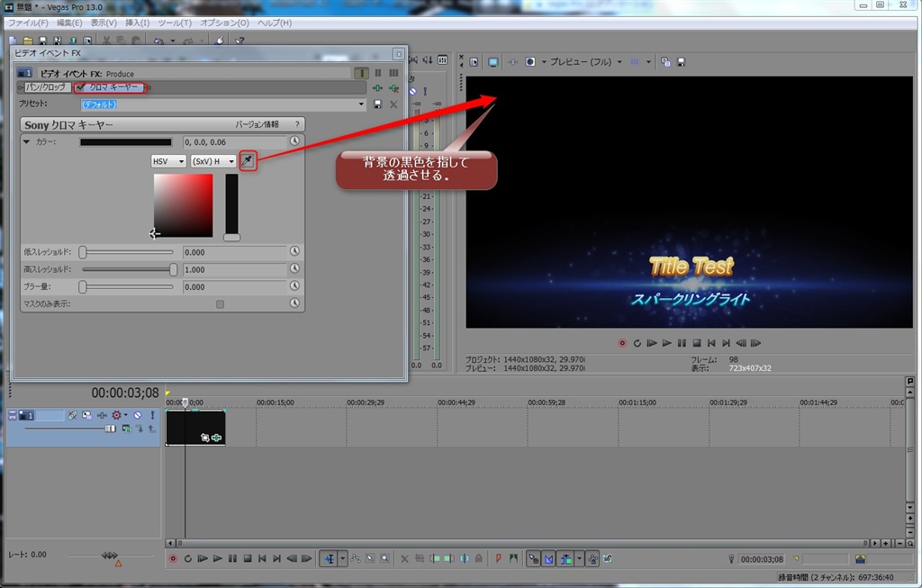The width and height of the screenshot is (922, 588).
Task: Open the 編集(E) menu
Action: click(69, 23)
